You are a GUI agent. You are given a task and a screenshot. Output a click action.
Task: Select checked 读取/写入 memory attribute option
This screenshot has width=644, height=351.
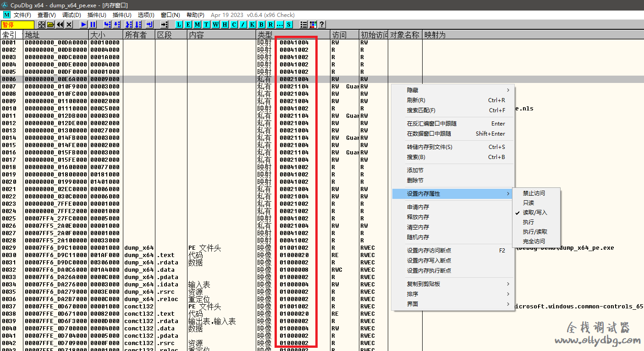pyautogui.click(x=536, y=213)
